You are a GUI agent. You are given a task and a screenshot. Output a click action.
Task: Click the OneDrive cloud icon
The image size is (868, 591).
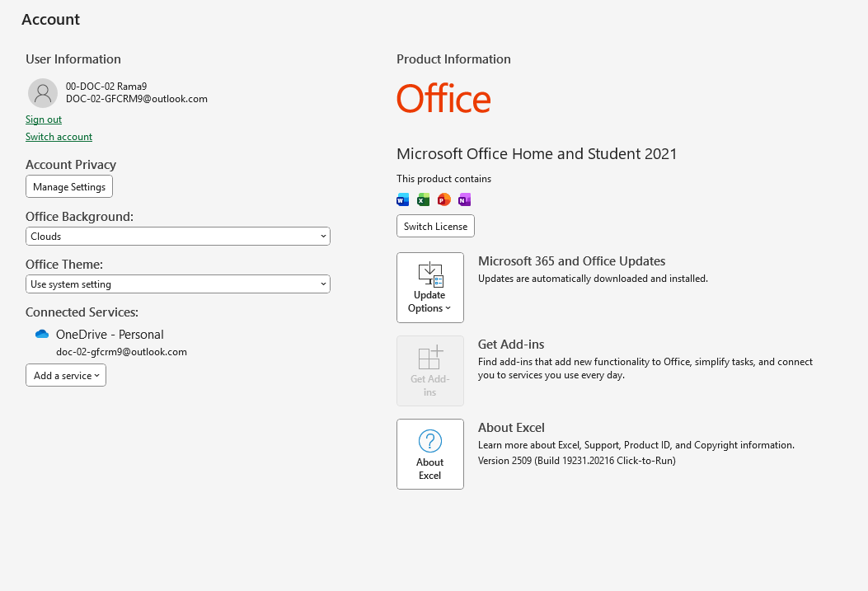pos(42,335)
